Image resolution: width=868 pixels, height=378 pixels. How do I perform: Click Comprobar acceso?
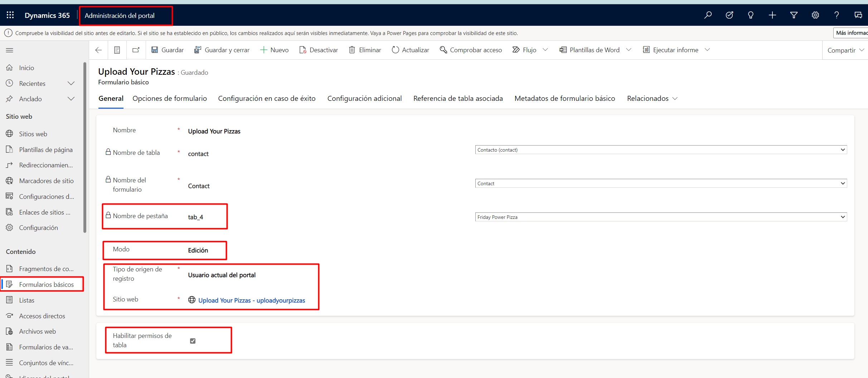[x=471, y=50]
